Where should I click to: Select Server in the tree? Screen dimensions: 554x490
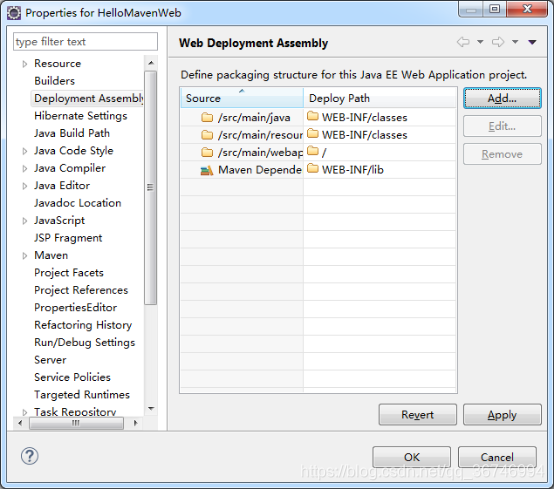pos(50,360)
